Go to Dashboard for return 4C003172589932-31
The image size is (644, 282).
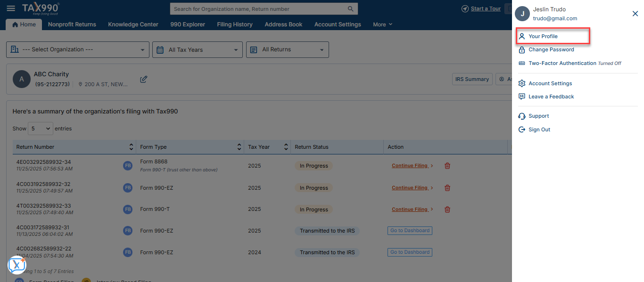click(410, 231)
